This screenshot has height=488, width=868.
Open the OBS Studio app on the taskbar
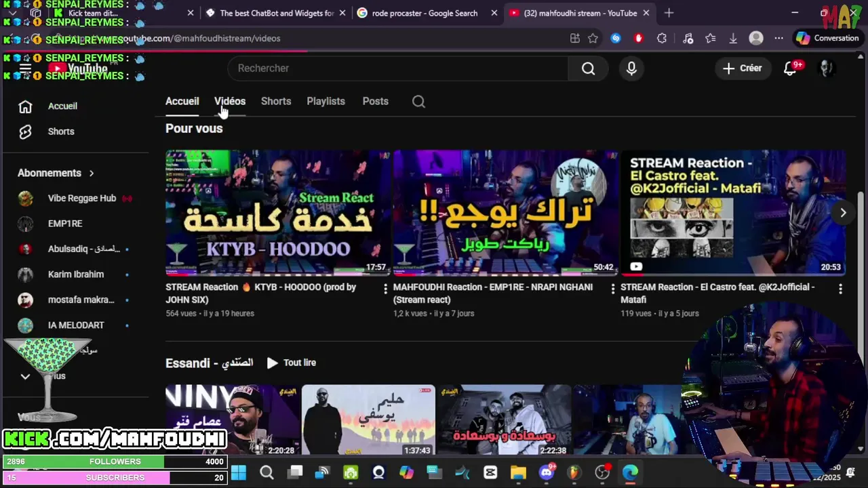click(602, 472)
